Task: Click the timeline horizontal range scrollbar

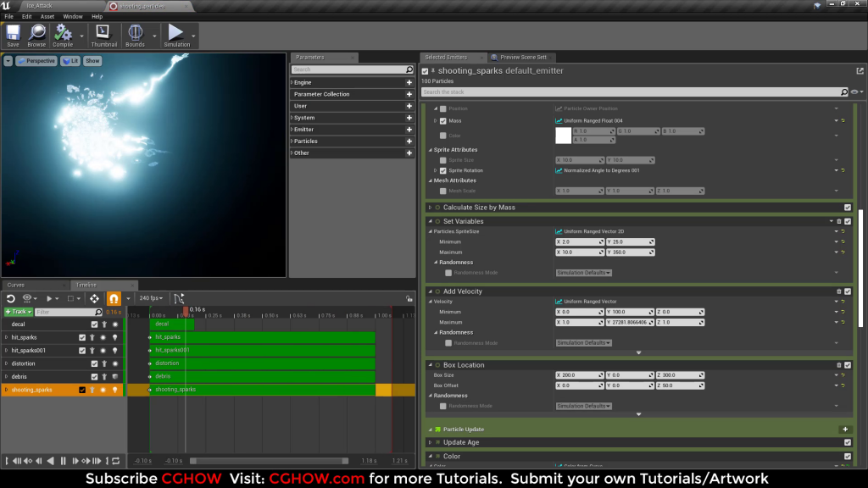Action: 270,461
